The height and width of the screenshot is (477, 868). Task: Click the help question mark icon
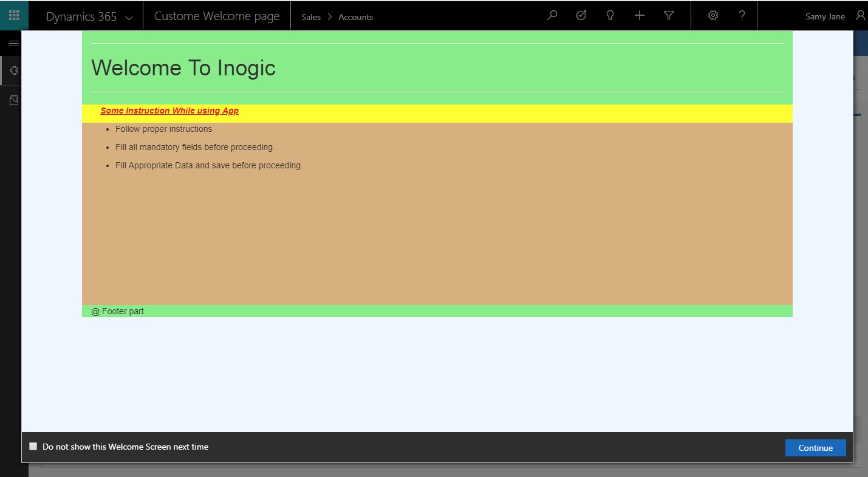(x=742, y=16)
